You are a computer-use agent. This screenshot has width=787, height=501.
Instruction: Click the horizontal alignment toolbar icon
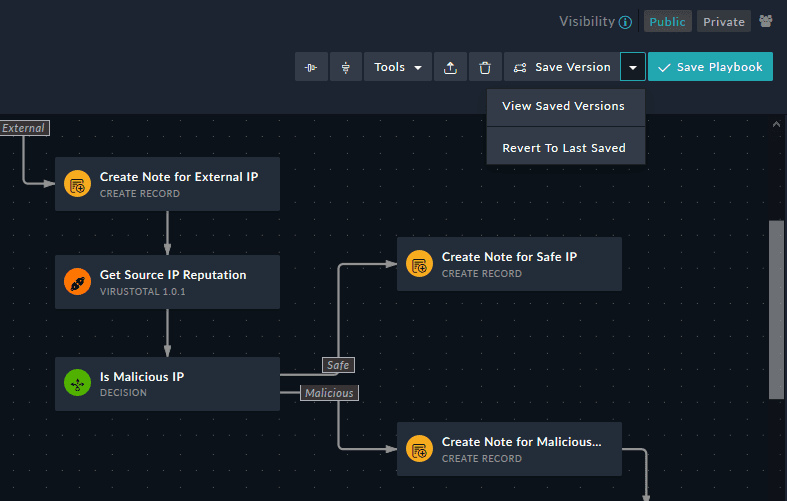[x=311, y=68]
